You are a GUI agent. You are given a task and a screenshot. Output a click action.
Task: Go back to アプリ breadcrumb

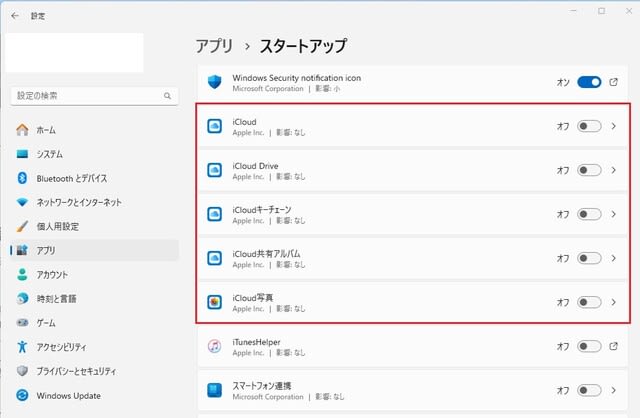click(x=214, y=46)
